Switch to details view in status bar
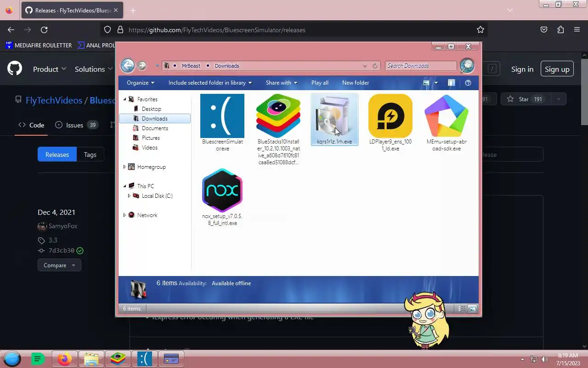The width and height of the screenshot is (588, 368). coord(462,309)
